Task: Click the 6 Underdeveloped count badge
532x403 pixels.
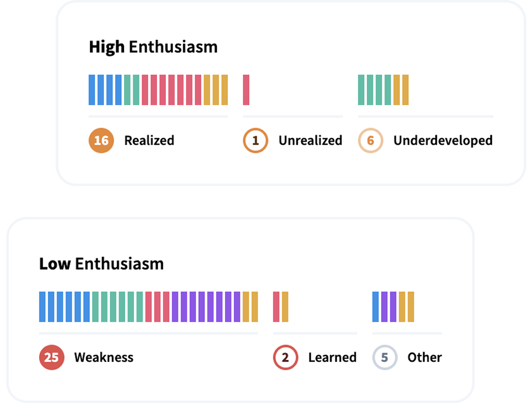Action: 370,140
